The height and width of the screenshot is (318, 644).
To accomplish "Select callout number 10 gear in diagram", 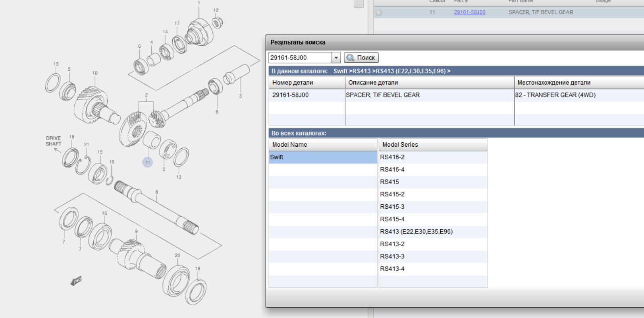I will (x=94, y=73).
